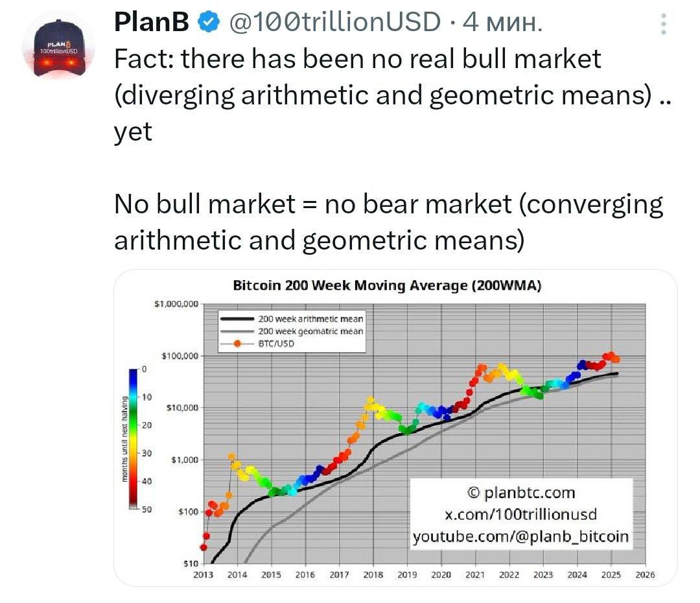Click the 'No bull market = no bear market' paragraph
Viewport: 700px width, 603px height.
(388, 222)
